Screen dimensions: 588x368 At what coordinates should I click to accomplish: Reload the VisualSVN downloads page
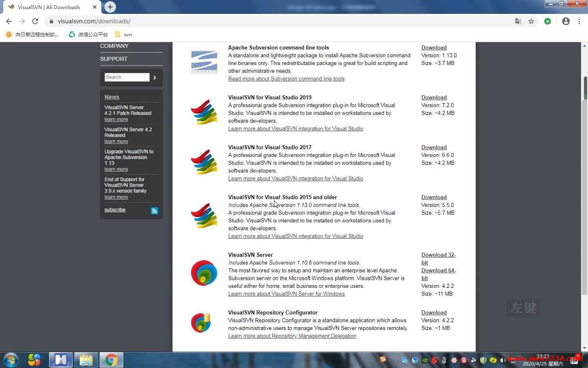coord(35,21)
